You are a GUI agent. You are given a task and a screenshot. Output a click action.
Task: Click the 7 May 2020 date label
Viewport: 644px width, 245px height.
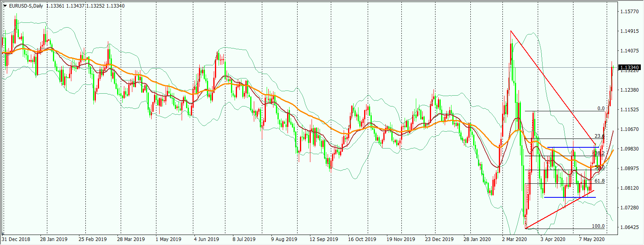click(x=591, y=239)
